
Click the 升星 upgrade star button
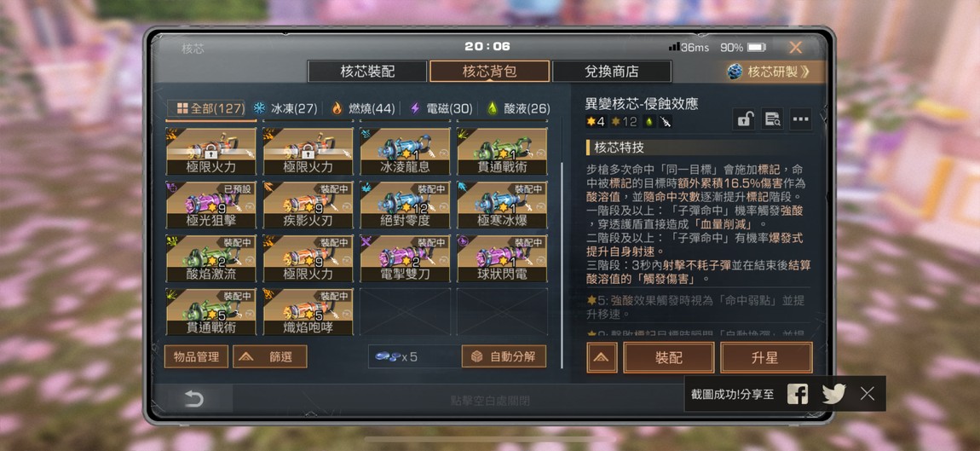click(x=766, y=358)
